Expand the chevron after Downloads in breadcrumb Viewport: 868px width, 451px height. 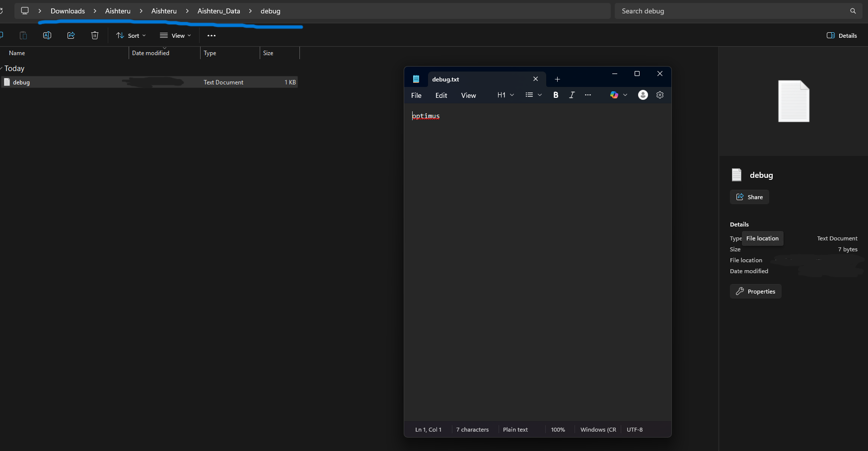point(95,11)
